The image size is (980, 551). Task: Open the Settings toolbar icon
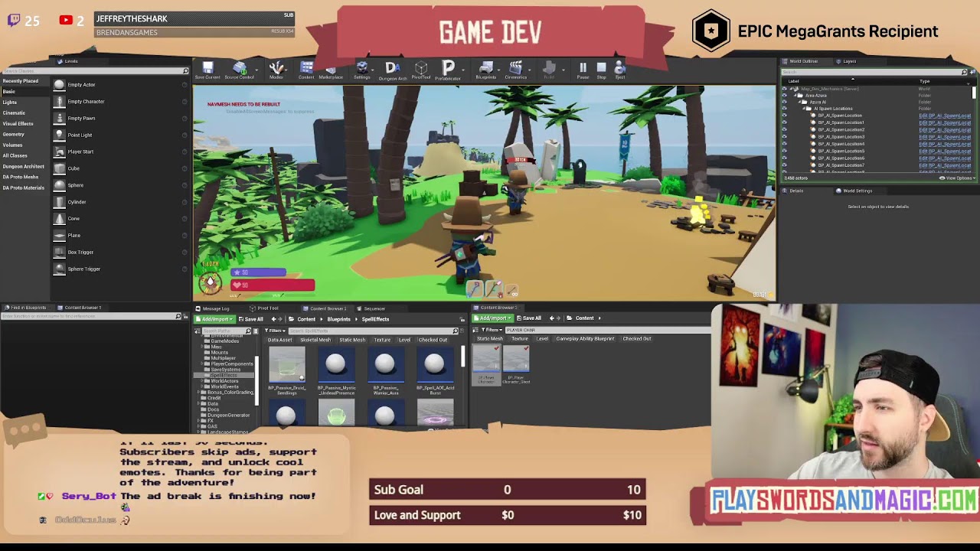[362, 70]
